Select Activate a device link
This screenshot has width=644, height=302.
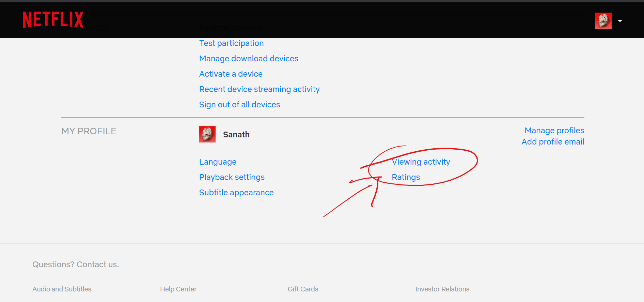click(231, 74)
